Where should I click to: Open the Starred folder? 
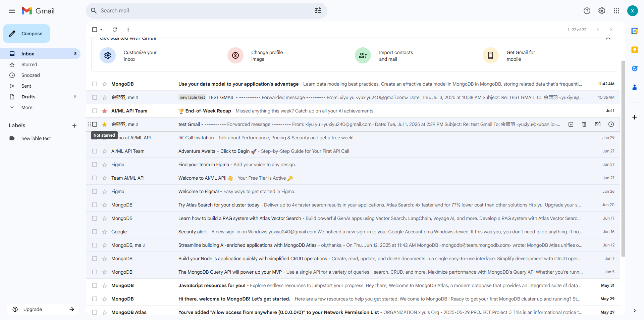click(x=29, y=64)
